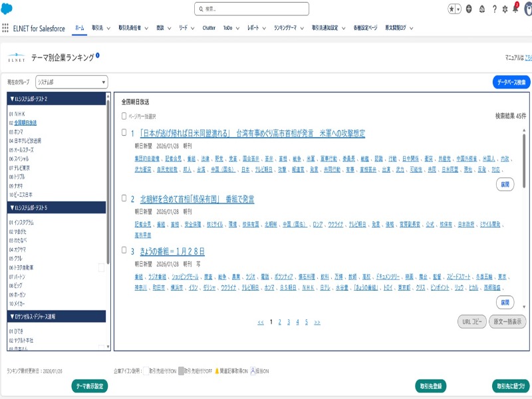Open the レポート tab dropdown chevron
This screenshot has width=532, height=399.
tap(264, 28)
